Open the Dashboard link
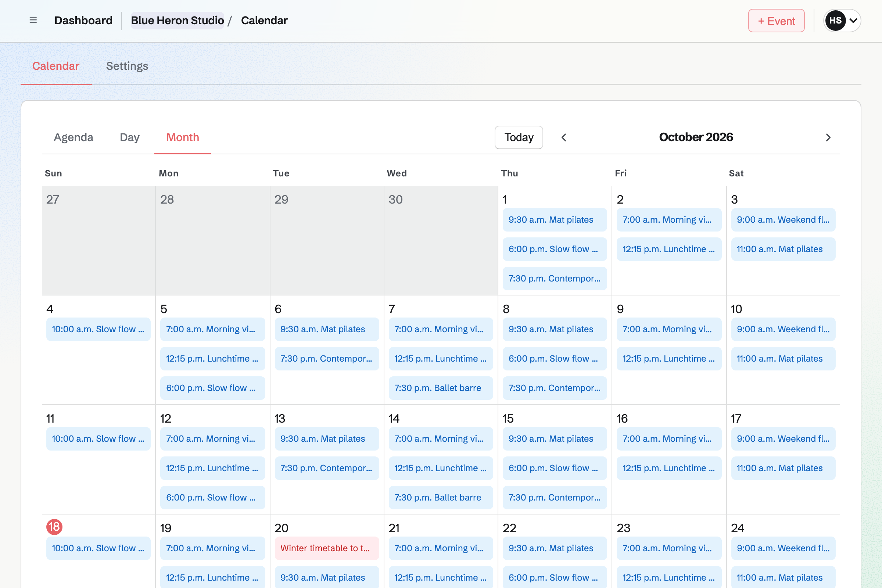882x588 pixels. [83, 20]
